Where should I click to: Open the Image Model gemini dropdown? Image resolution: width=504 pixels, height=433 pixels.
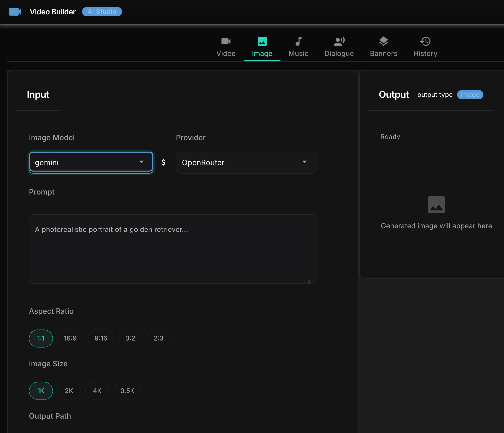[x=91, y=162]
